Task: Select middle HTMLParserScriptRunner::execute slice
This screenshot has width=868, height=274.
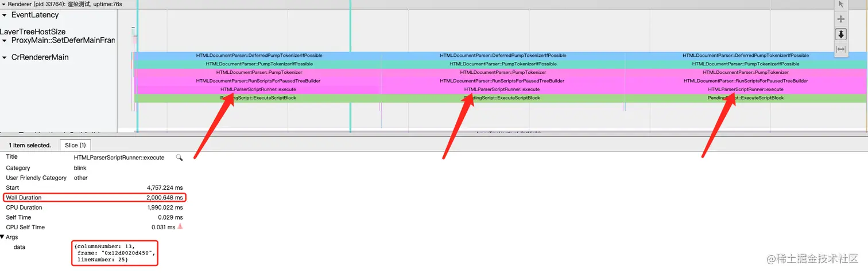Action: click(x=503, y=89)
